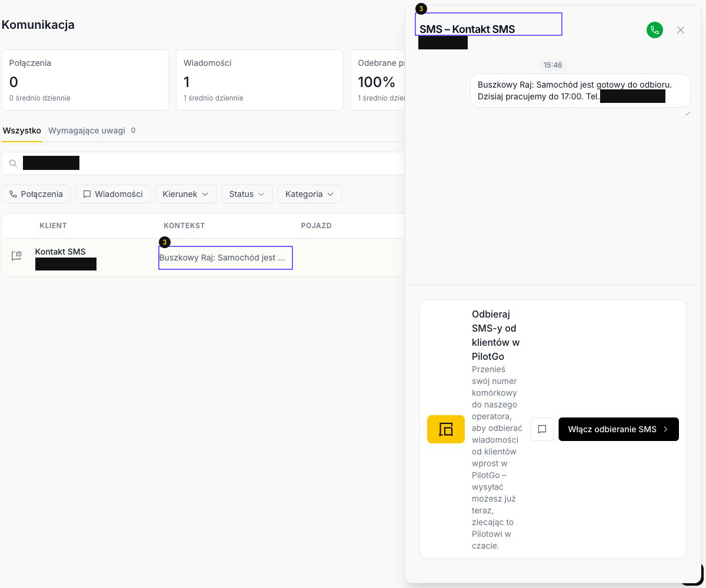Click the 15:46 timestamp in the conversation
Image resolution: width=706 pixels, height=588 pixels.
(553, 65)
